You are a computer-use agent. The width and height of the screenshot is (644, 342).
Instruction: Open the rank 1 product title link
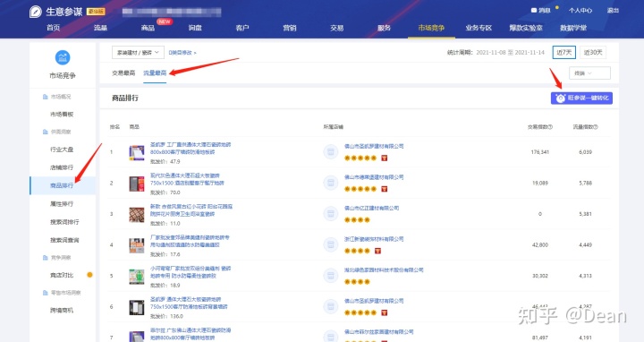pyautogui.click(x=191, y=149)
